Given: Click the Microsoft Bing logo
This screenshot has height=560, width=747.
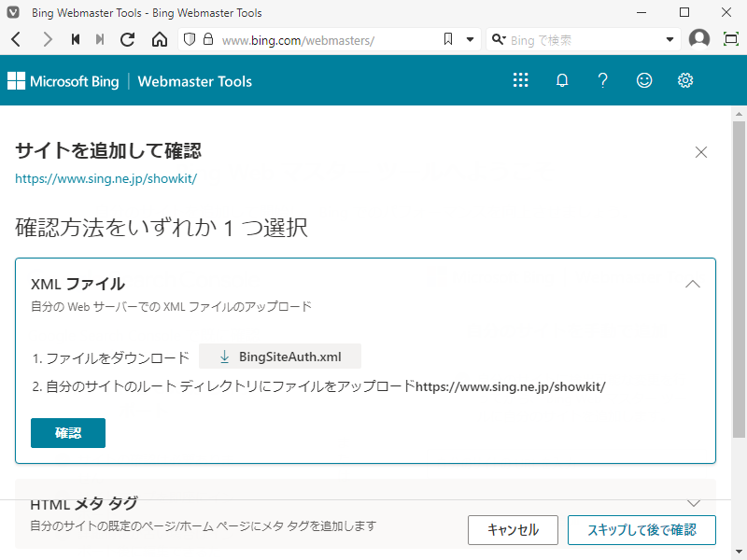Looking at the screenshot, I should [63, 81].
